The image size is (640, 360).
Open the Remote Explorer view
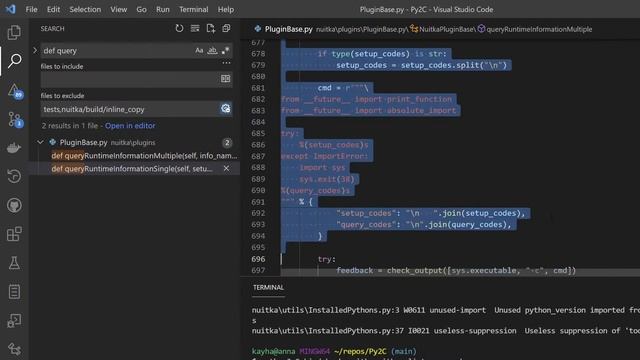pyautogui.click(x=14, y=320)
